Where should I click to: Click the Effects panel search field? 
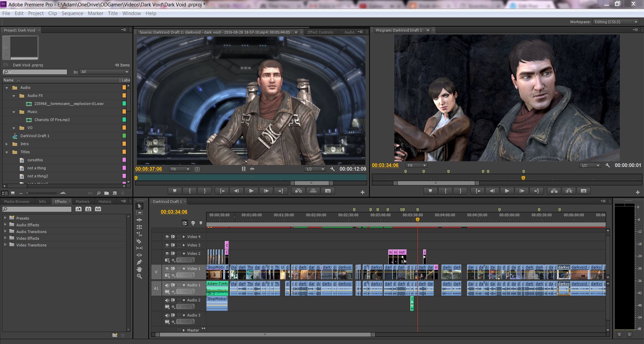pyautogui.click(x=39, y=209)
